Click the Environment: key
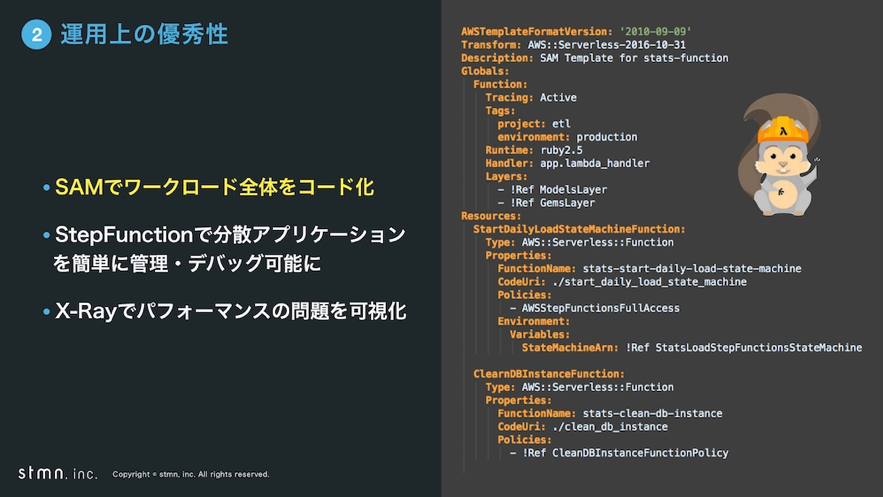The height and width of the screenshot is (497, 883). coord(533,321)
